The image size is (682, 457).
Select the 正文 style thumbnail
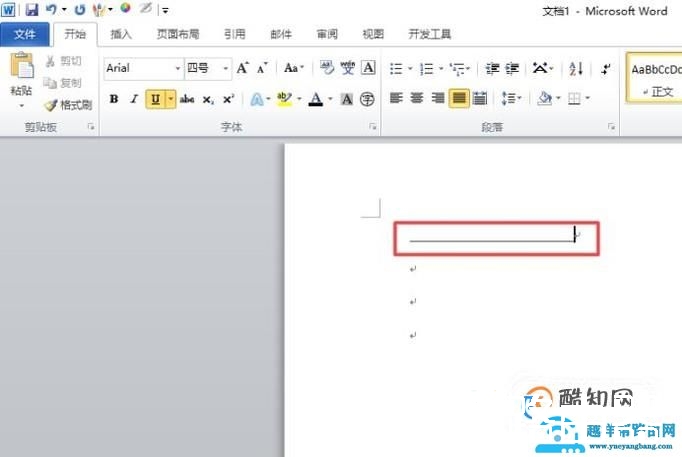[656, 78]
